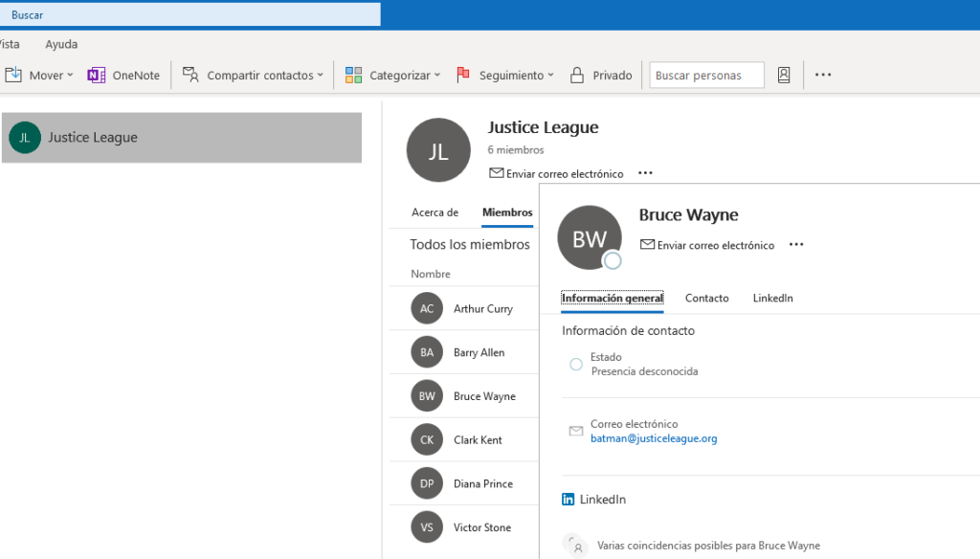Viewport: 980px width, 559px height.
Task: Select member name Clark Kent
Action: click(x=478, y=439)
